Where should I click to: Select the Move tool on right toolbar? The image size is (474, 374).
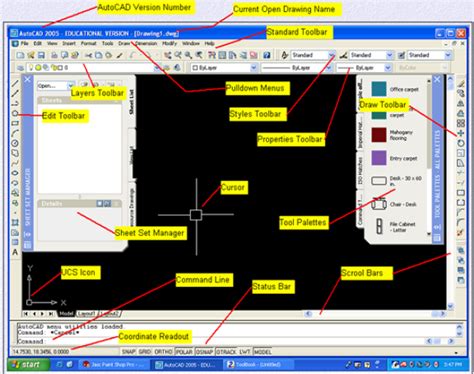461,133
